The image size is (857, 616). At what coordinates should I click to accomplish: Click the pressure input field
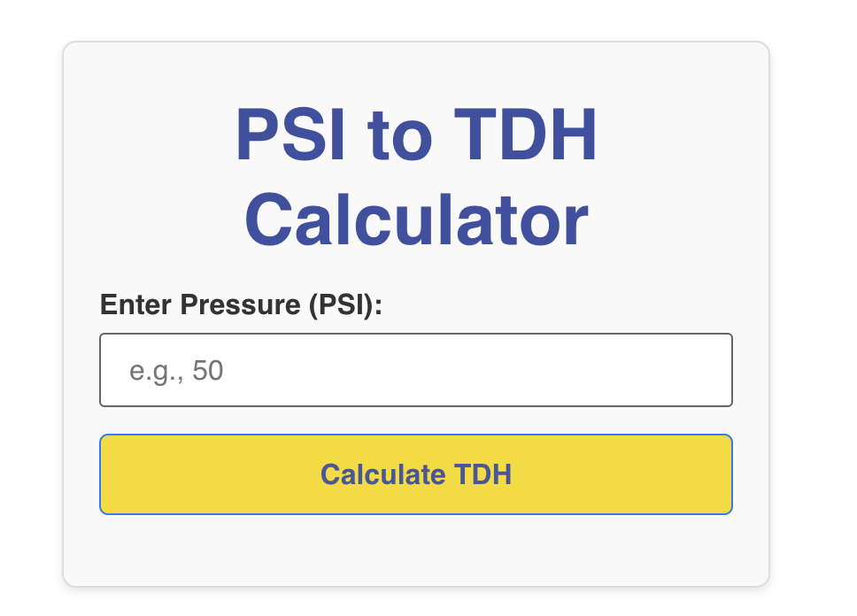pyautogui.click(x=415, y=370)
